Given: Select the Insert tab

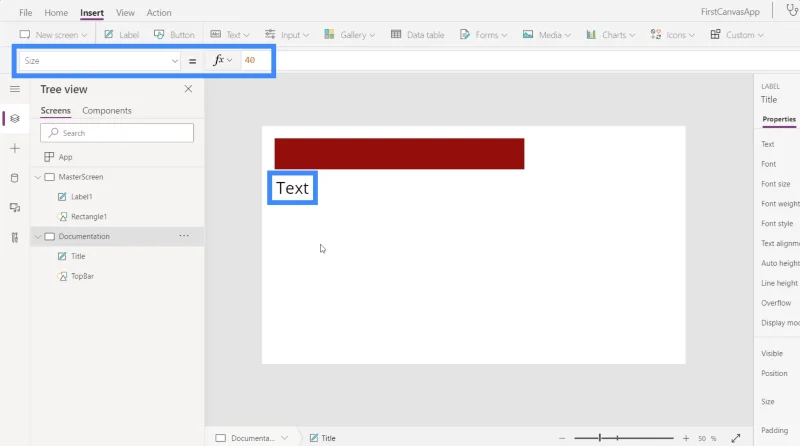Looking at the screenshot, I should [92, 13].
